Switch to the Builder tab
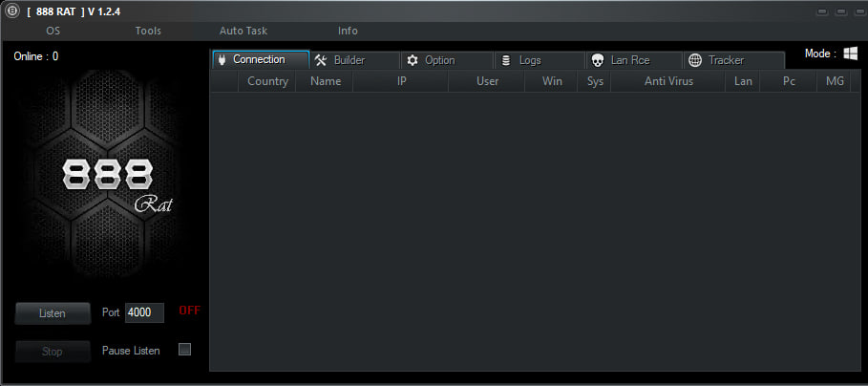868x386 pixels. coord(354,60)
